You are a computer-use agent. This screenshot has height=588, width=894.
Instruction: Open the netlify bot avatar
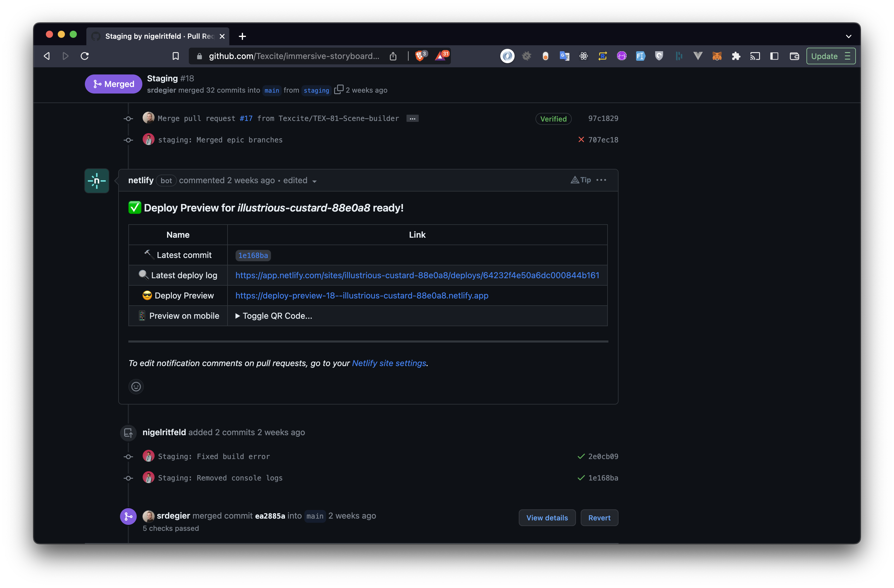tap(96, 181)
